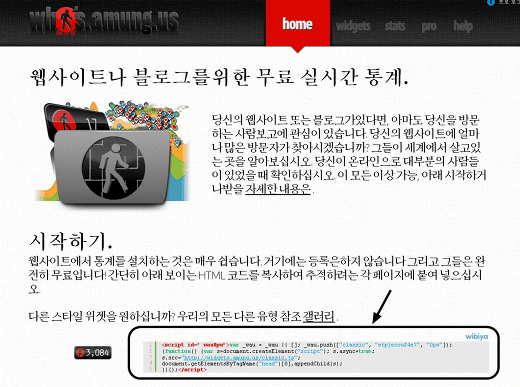
Task: Open the 갤러리 gallery link
Action: point(319,316)
